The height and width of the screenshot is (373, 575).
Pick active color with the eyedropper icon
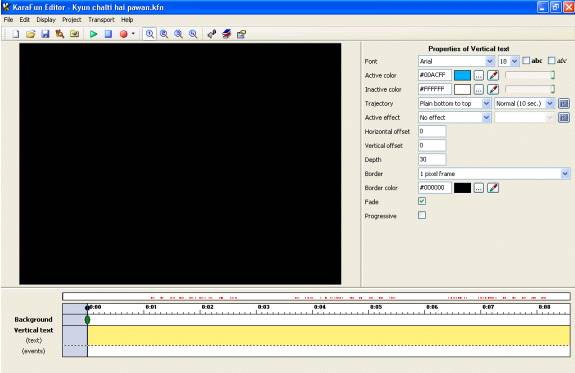(x=493, y=76)
